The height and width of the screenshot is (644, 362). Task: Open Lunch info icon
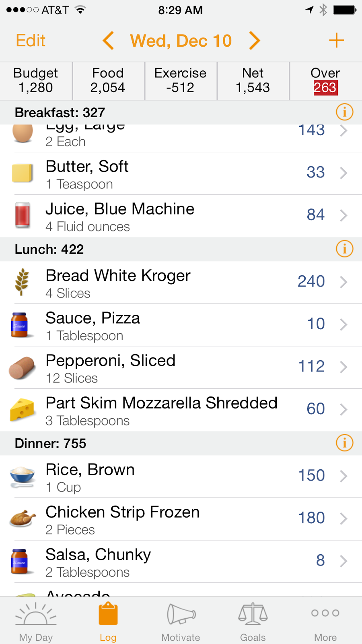pyautogui.click(x=344, y=249)
